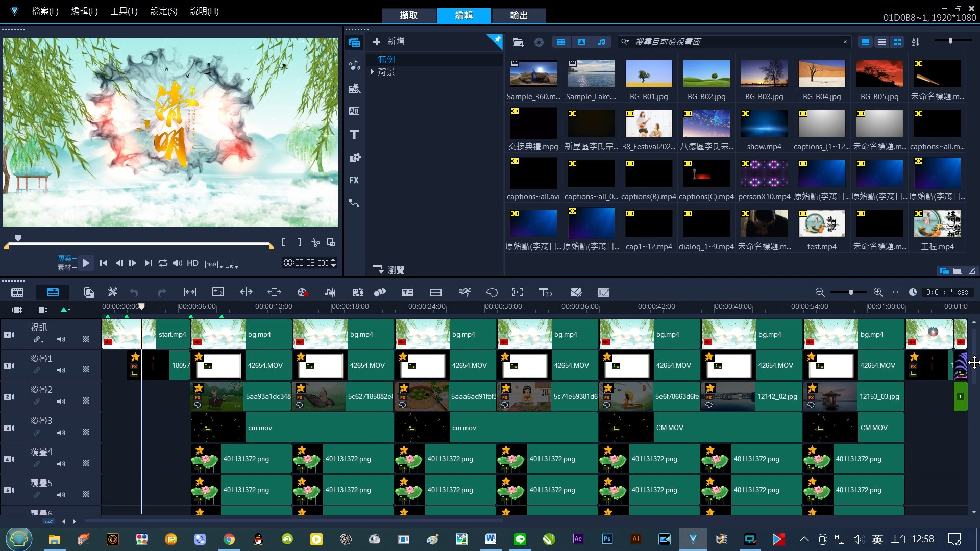This screenshot has height=551, width=980.
Task: Mute the 覆疊1 overlay track
Action: (61, 370)
